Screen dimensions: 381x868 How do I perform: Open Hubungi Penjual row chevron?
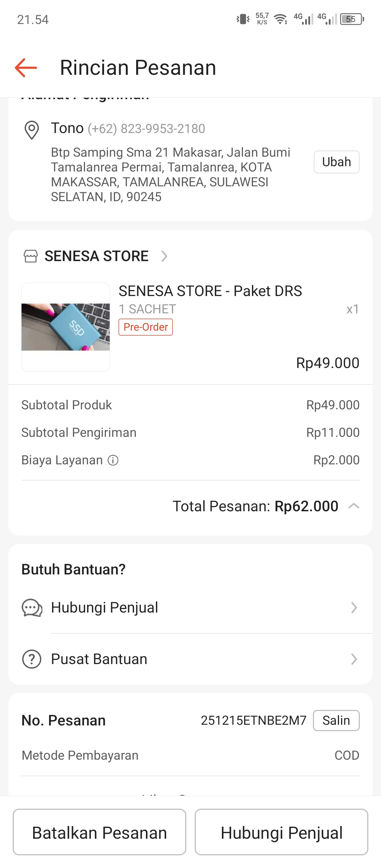[354, 608]
